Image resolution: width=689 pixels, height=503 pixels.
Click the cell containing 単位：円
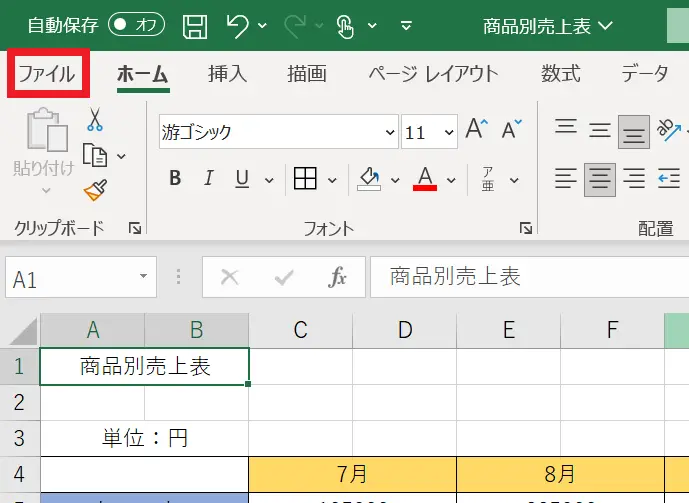click(145, 438)
